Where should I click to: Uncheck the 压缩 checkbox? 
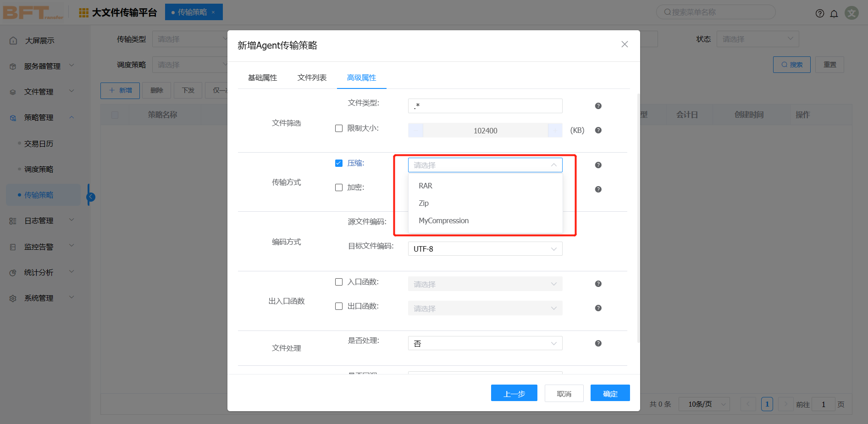tap(339, 163)
